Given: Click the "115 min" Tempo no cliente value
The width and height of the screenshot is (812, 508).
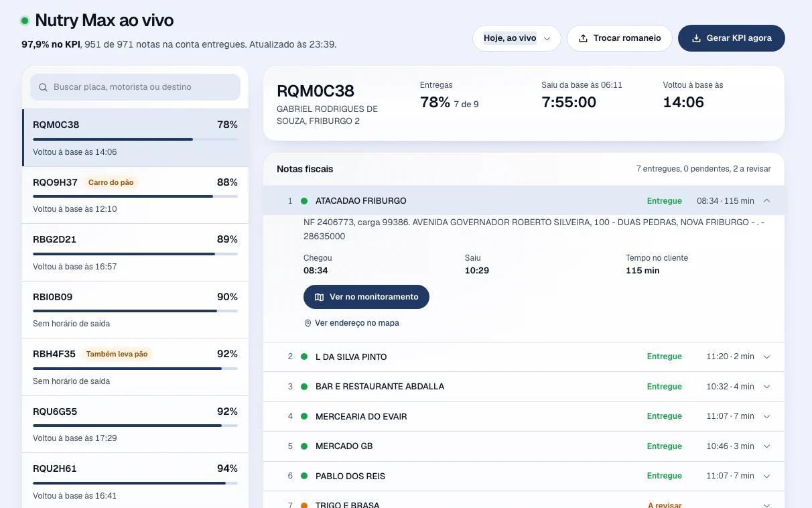Looking at the screenshot, I should point(642,271).
